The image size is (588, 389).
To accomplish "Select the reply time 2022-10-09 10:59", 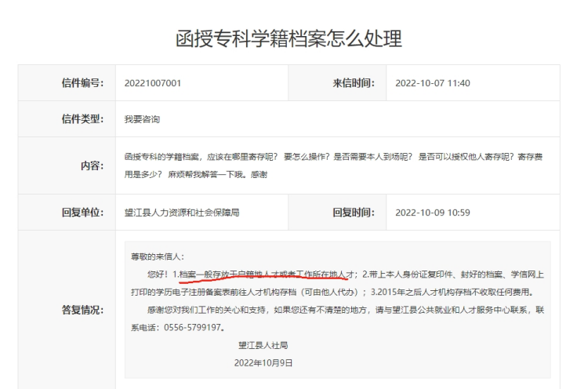I will [x=432, y=213].
